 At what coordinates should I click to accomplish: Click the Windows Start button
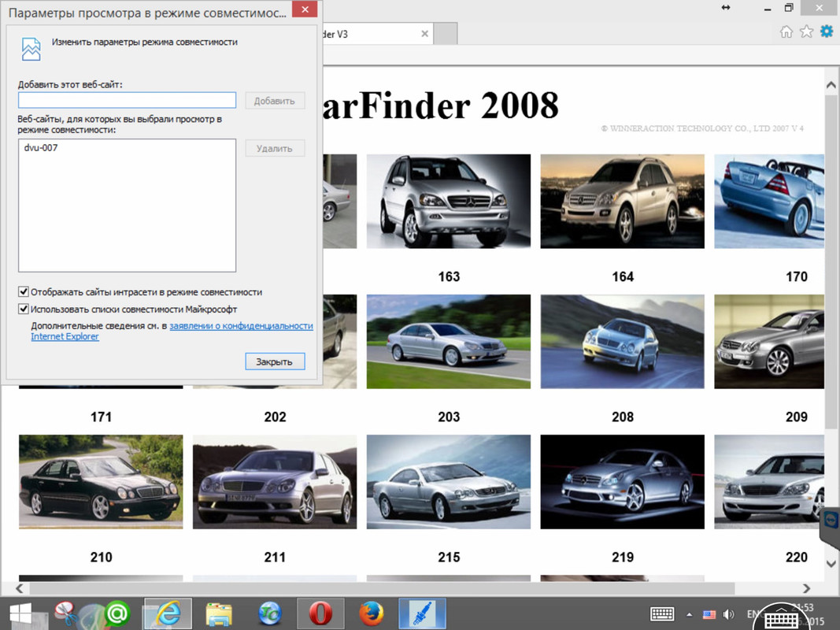point(20,613)
